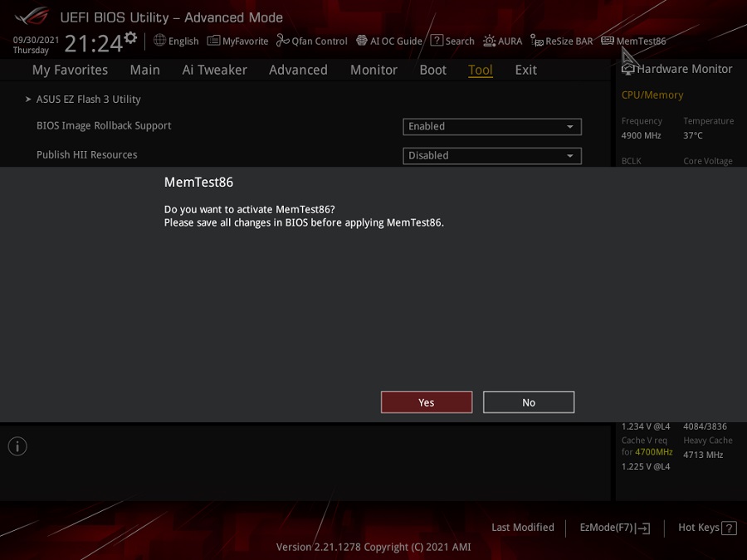The image size is (747, 560).
Task: Select the Boot tab
Action: [x=433, y=70]
